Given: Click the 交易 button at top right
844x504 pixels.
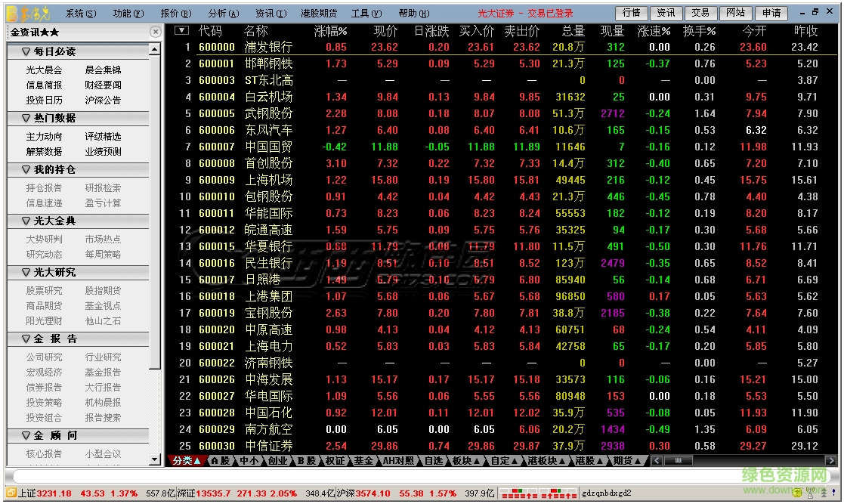Looking at the screenshot, I should click(700, 13).
